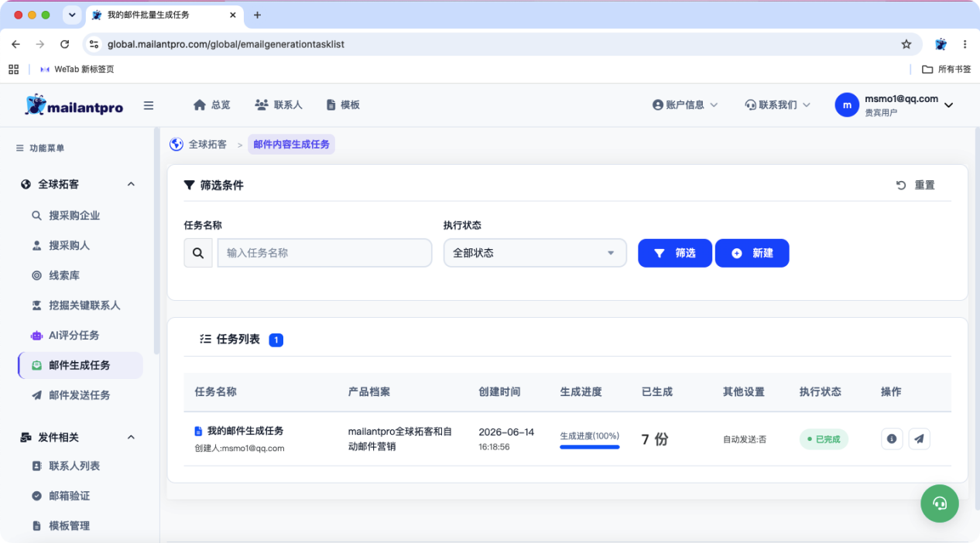Open the 所有书签 folder
The image size is (980, 543).
click(x=946, y=69)
